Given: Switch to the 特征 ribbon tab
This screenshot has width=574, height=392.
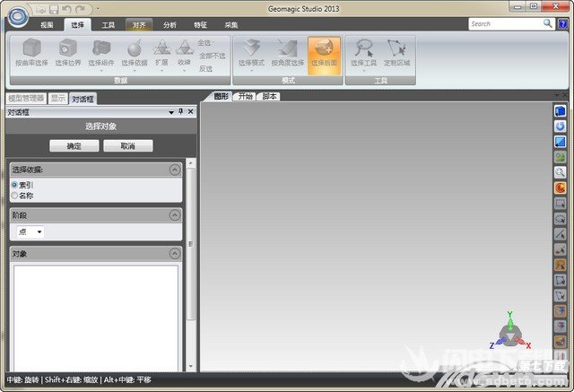Looking at the screenshot, I should coord(200,24).
